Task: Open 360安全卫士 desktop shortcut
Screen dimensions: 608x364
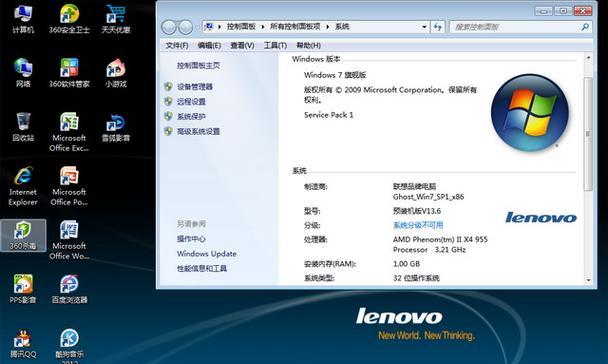Action: tap(69, 19)
